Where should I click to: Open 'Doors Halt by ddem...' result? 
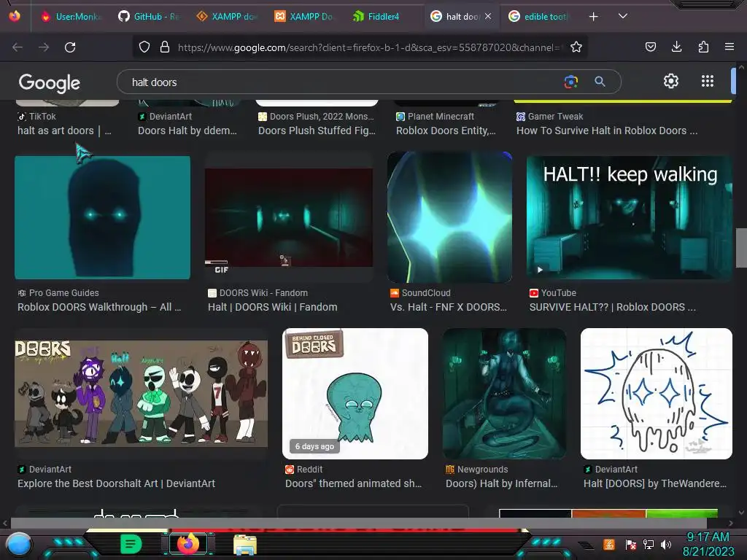click(187, 131)
